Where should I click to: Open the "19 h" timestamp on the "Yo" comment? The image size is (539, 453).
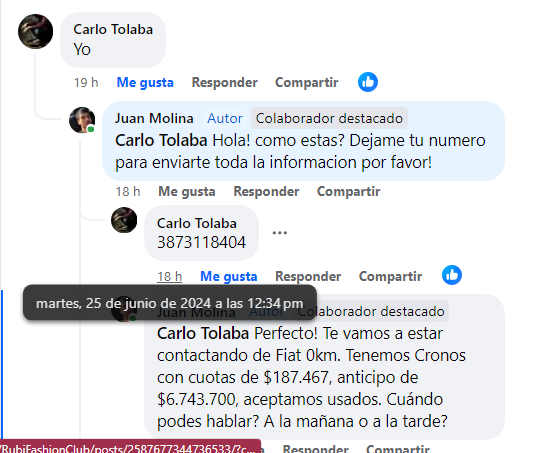86,82
